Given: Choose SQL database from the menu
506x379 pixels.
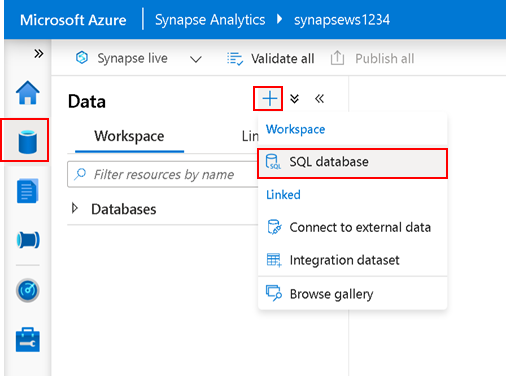Looking at the screenshot, I should (352, 162).
